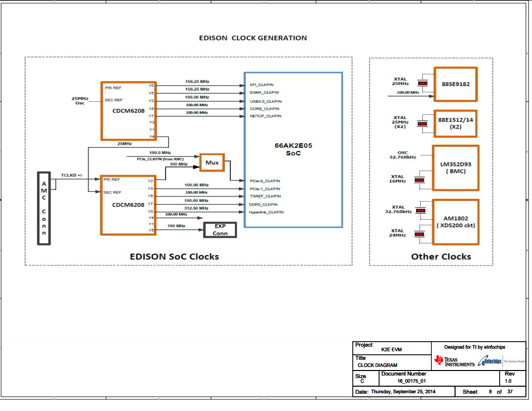The height and width of the screenshot is (411, 532).
Task: Select the TSREF_CLKP/N pin label
Action: pos(265,196)
